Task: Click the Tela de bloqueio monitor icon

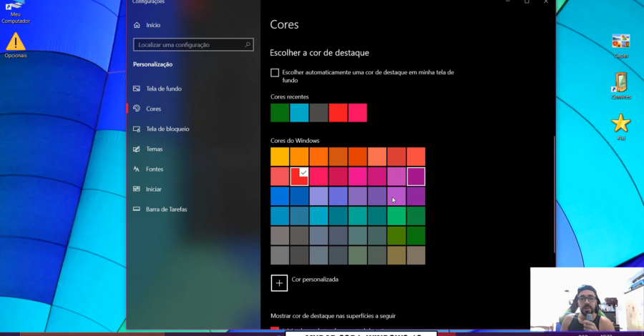Action: [x=137, y=129]
